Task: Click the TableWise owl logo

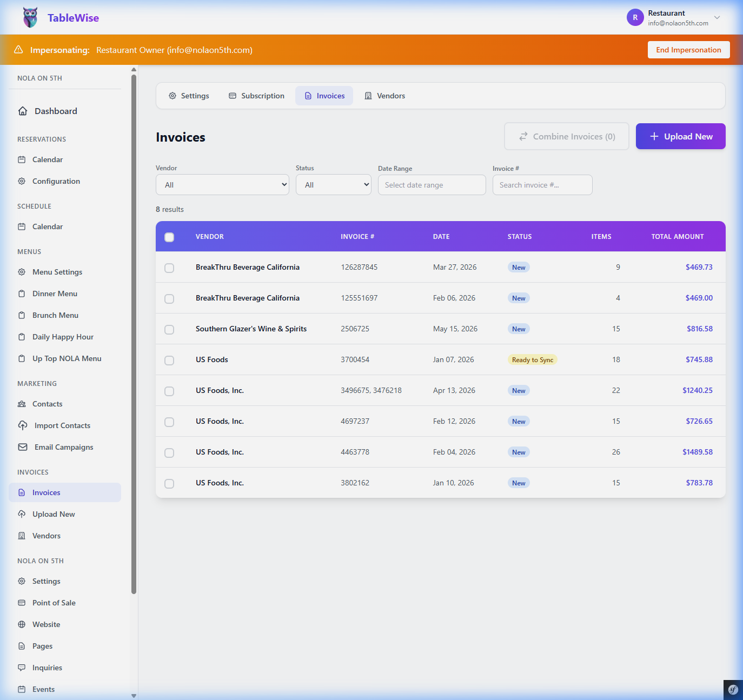Action: [x=30, y=17]
